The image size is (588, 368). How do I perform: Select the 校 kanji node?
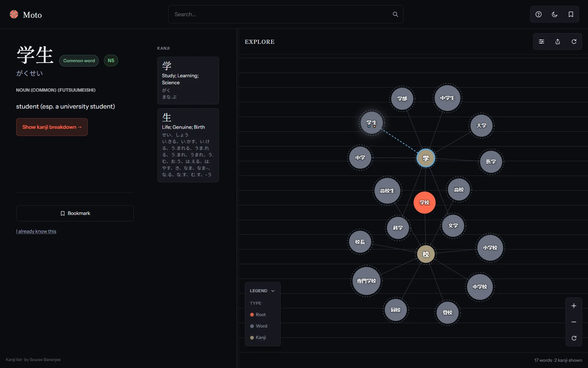(x=426, y=254)
